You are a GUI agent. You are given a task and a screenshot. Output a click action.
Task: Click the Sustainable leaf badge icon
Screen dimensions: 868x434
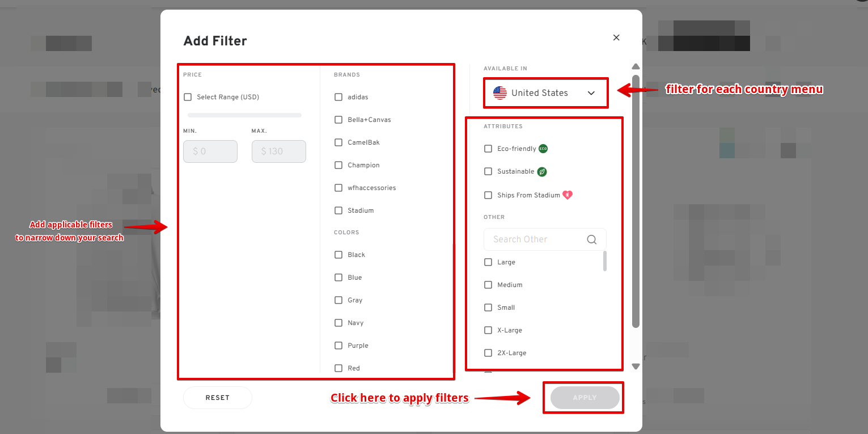[542, 171]
